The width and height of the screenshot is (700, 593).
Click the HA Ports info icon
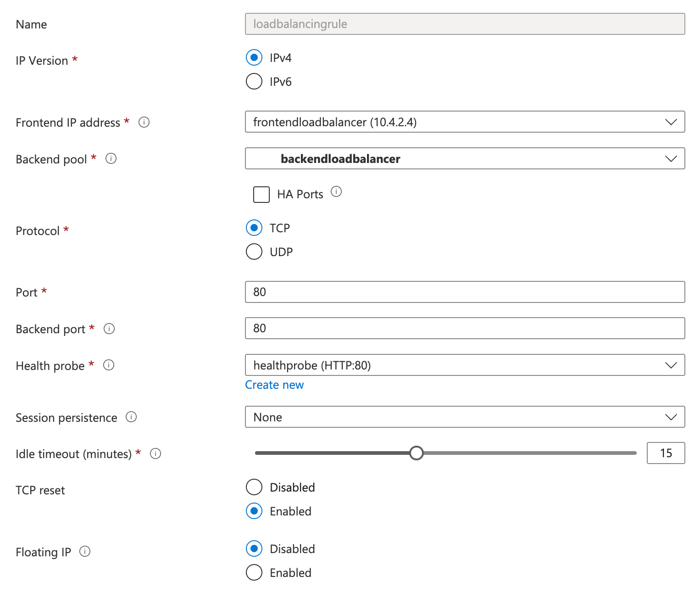tap(336, 192)
